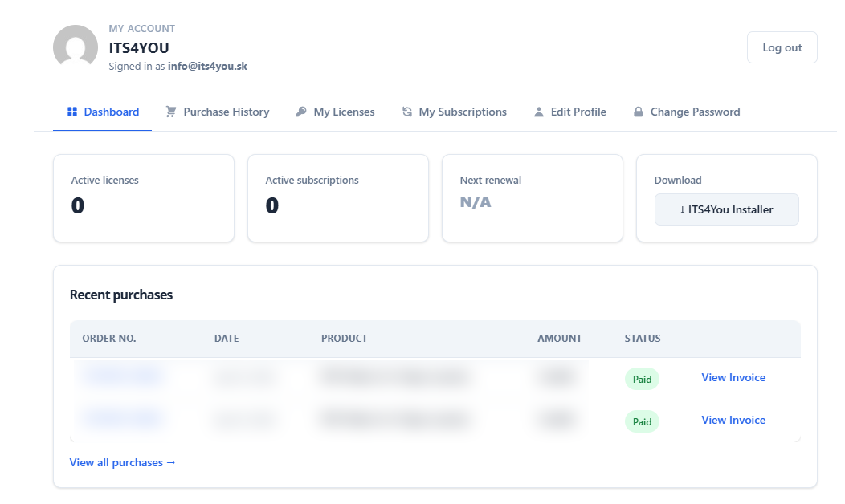Click the Log out button
Image resolution: width=845 pixels, height=504 pixels.
click(x=782, y=47)
